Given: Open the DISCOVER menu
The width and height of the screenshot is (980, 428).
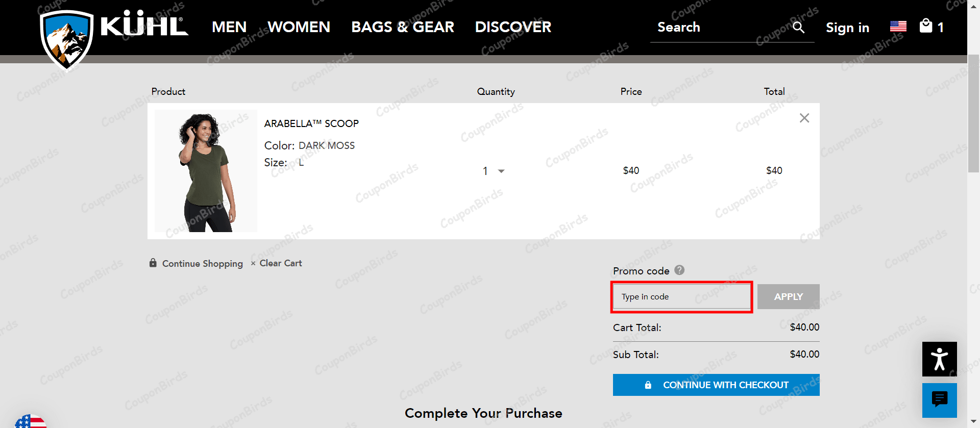Looking at the screenshot, I should (513, 27).
